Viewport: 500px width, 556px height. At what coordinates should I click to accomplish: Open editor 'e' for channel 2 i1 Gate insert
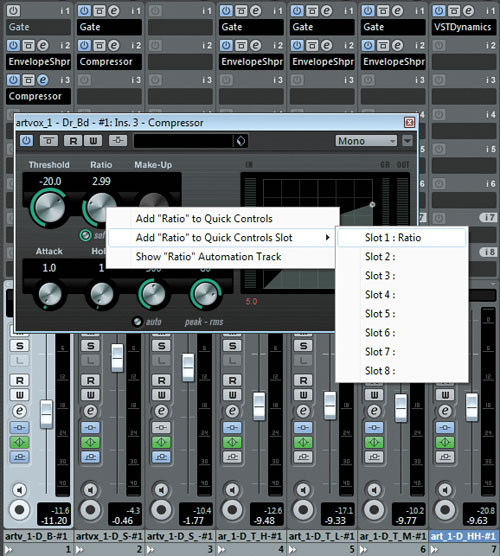(x=113, y=11)
